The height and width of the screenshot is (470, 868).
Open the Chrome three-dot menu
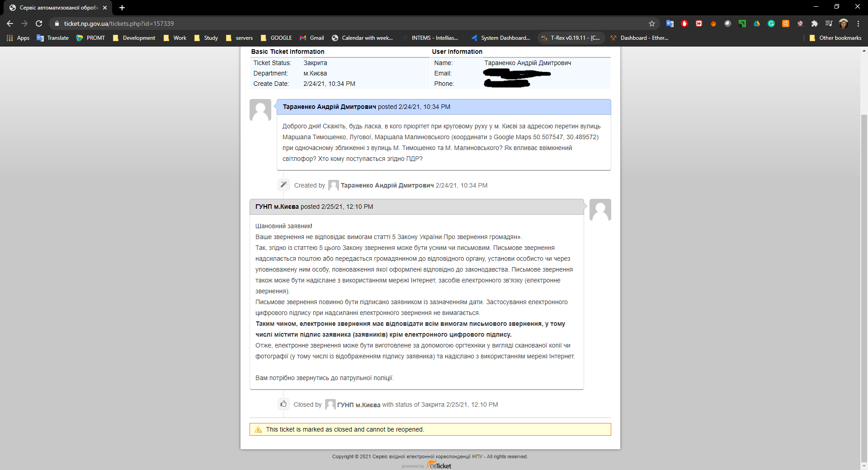coord(858,23)
